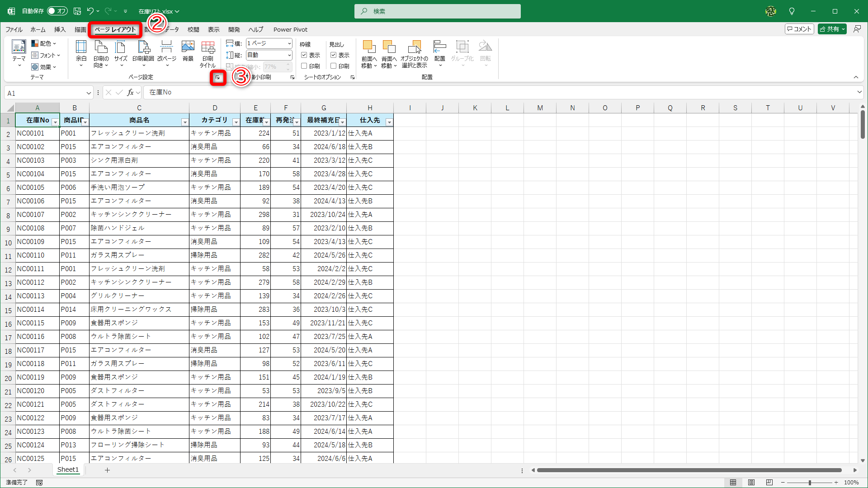Switch to the 校閲 review tab
Image resolution: width=868 pixels, height=488 pixels.
click(193, 29)
